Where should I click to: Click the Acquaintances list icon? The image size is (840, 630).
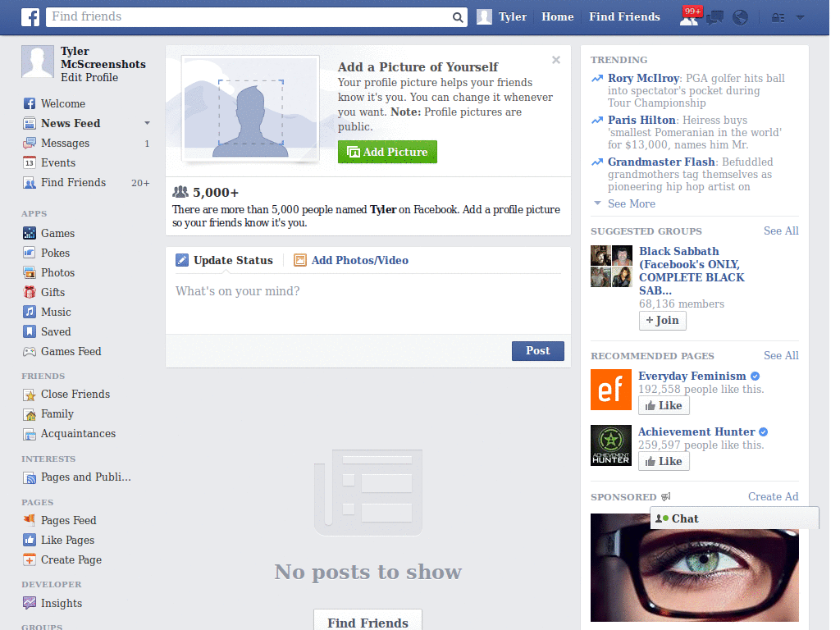coord(30,434)
